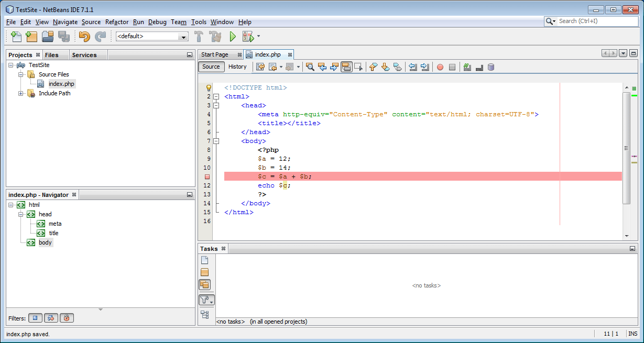This screenshot has height=343, width=644.
Task: Click Find Next Occurrence icon
Action: click(334, 67)
